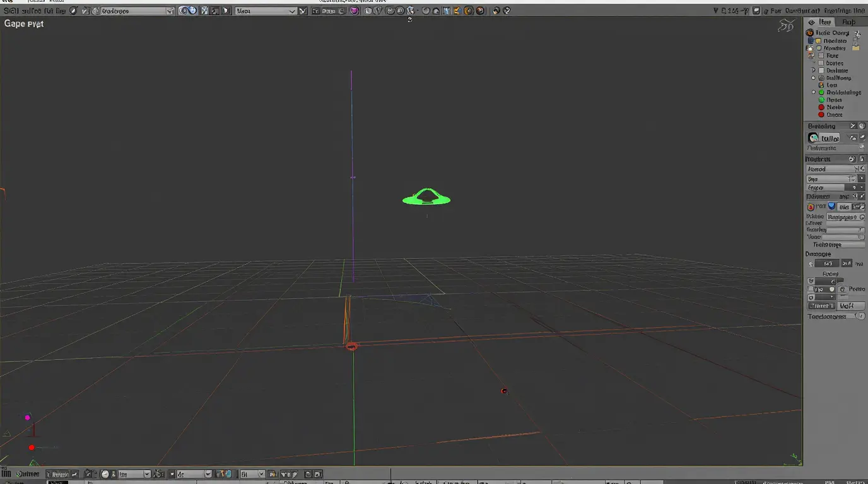Select the small red point on the grid floor
The width and height of the screenshot is (868, 484).
click(x=504, y=391)
